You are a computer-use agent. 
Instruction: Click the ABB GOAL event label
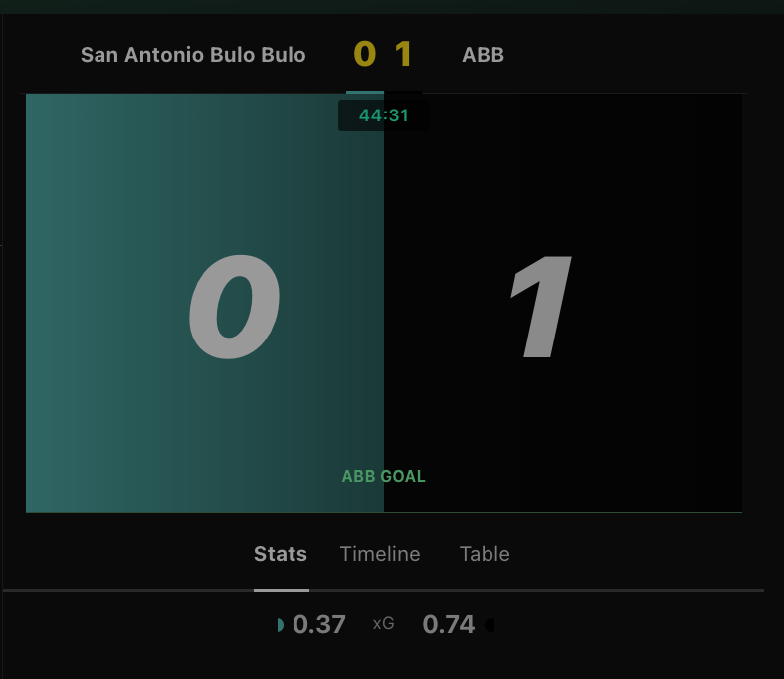[x=383, y=476]
